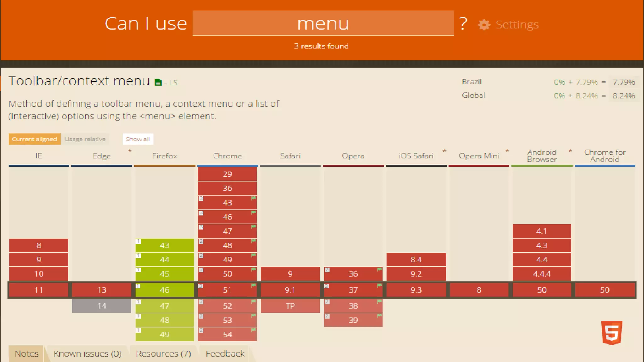Open the green spec document icon
This screenshot has height=362, width=644.
158,83
